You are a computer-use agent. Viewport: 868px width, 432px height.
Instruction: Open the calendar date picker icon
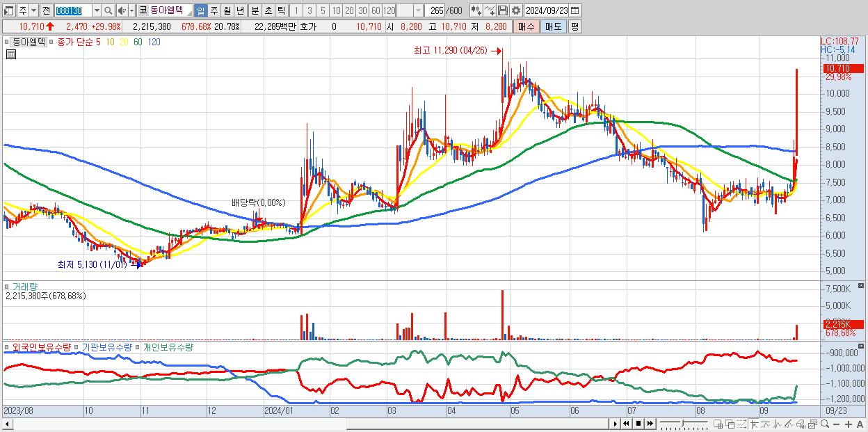click(574, 10)
